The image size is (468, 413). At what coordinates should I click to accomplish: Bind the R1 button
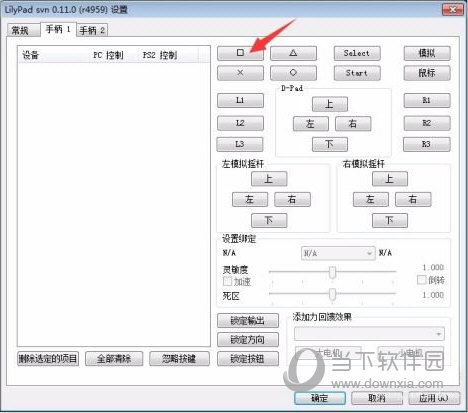tap(427, 100)
